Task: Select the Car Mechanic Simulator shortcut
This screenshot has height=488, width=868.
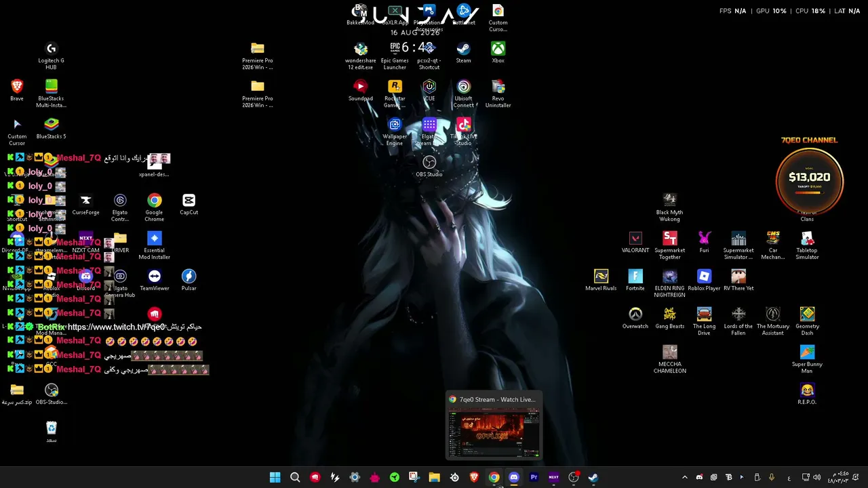Action: tap(773, 245)
